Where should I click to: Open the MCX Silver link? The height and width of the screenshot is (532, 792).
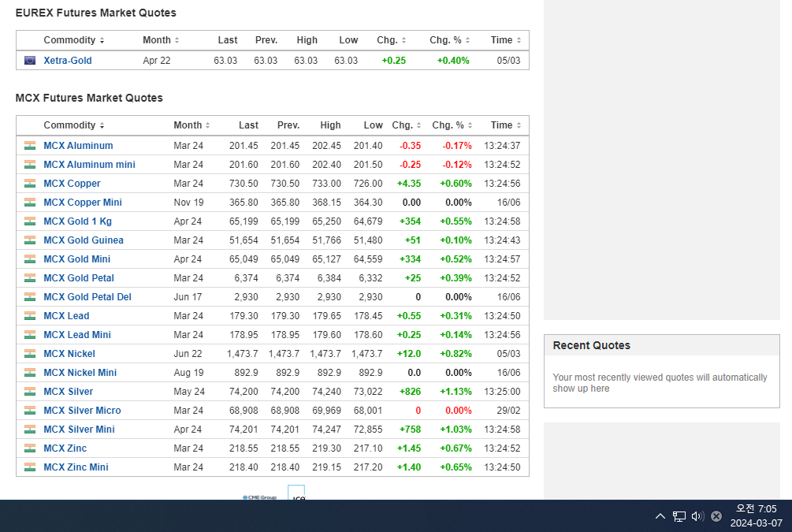point(69,392)
